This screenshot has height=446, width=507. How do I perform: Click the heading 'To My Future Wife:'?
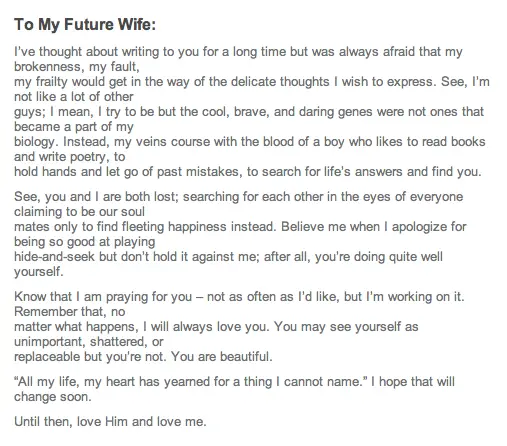85,25
